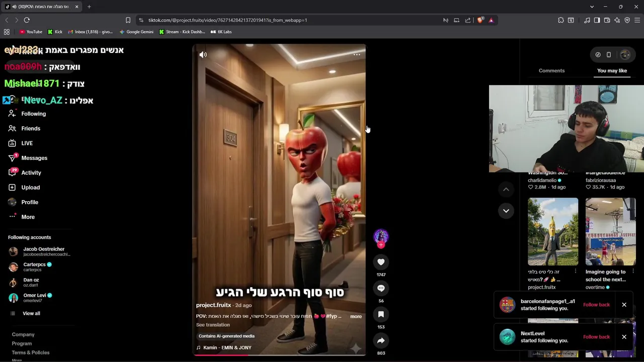Open Leo AI sparkle icon
This screenshot has width=644, height=362.
617,20
